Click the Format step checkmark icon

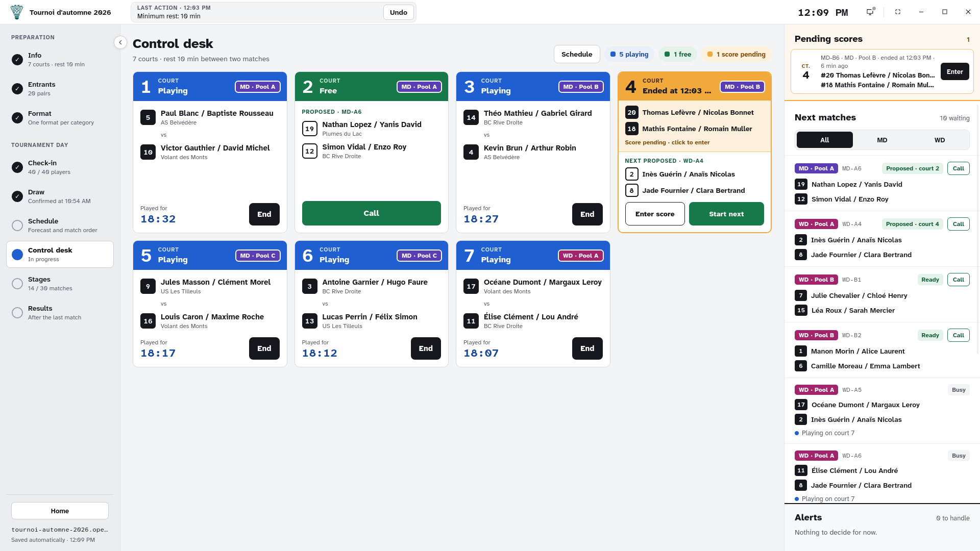pos(17,118)
